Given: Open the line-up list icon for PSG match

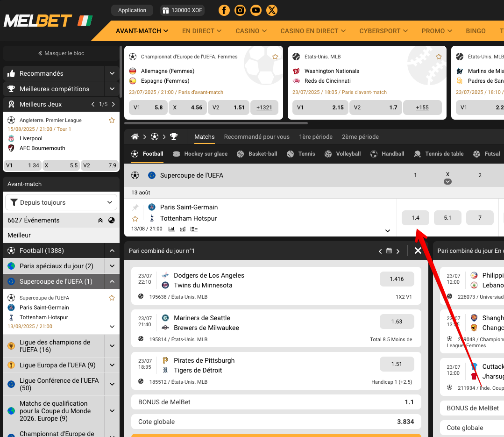Looking at the screenshot, I should pyautogui.click(x=194, y=229).
